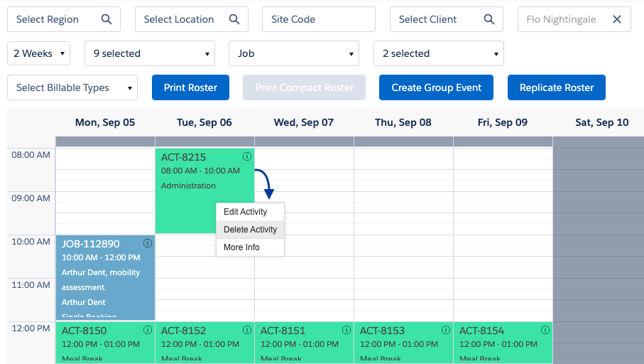This screenshot has height=364, width=644.
Task: Show info icon for ACT-8150 meal break
Action: (148, 330)
